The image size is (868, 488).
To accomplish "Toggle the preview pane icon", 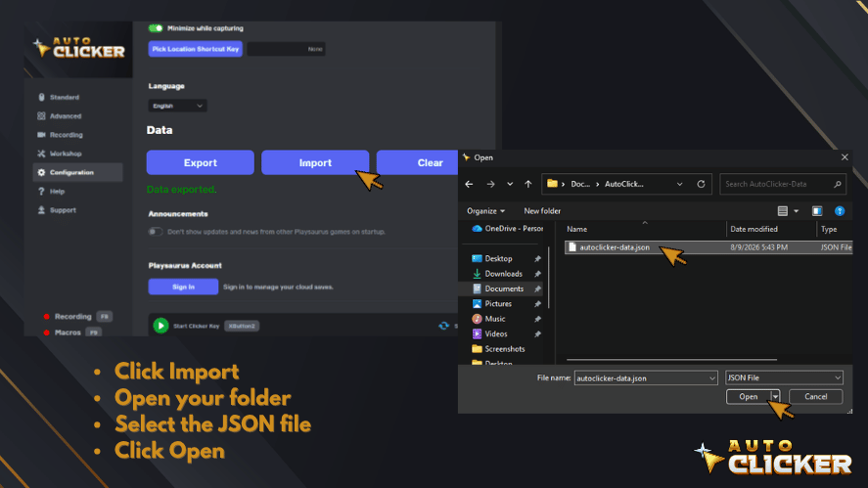I will (x=817, y=211).
